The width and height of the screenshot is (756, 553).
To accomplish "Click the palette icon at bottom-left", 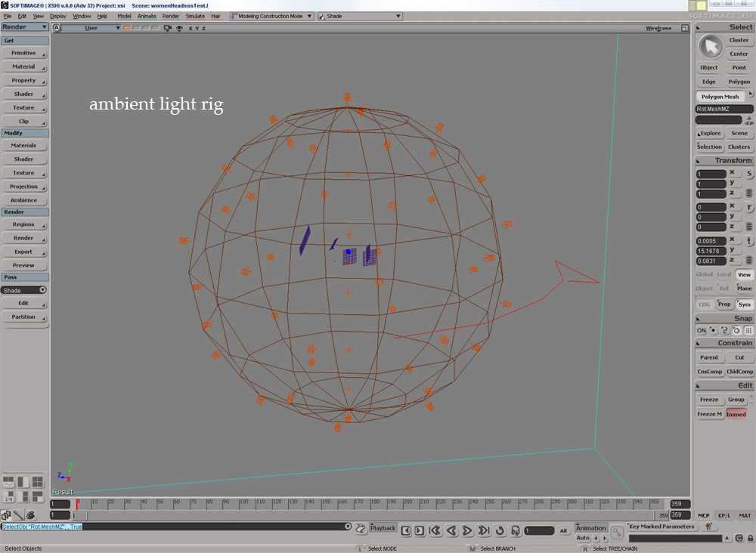I will (x=30, y=515).
